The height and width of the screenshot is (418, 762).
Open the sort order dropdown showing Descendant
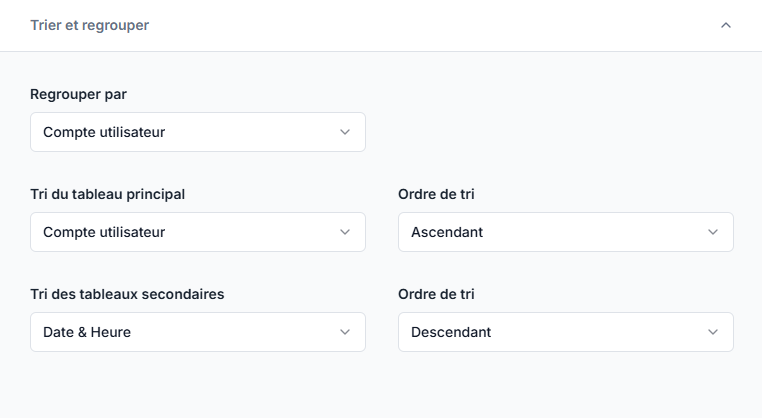(565, 332)
